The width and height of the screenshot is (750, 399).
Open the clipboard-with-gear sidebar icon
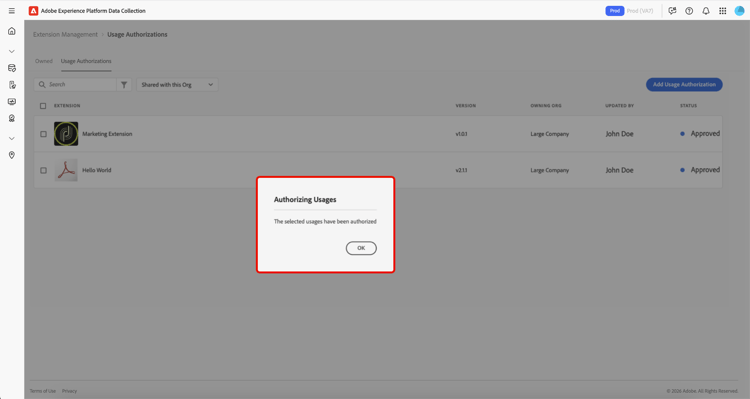(x=11, y=85)
